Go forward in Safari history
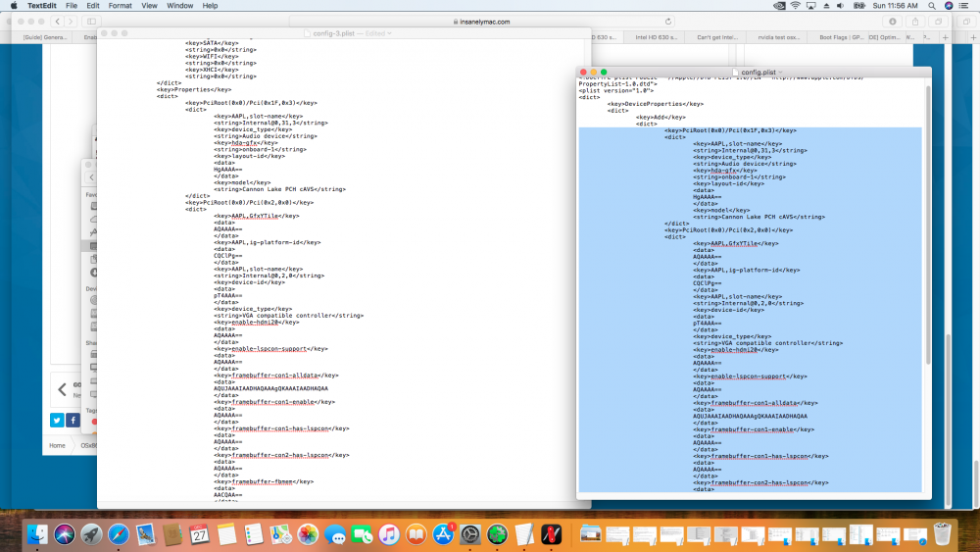Screen dimensions: 980x552 pyautogui.click(x=71, y=22)
